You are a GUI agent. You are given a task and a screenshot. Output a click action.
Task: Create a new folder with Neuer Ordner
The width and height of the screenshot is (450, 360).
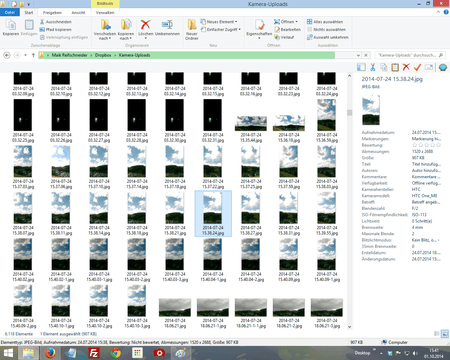(x=192, y=29)
